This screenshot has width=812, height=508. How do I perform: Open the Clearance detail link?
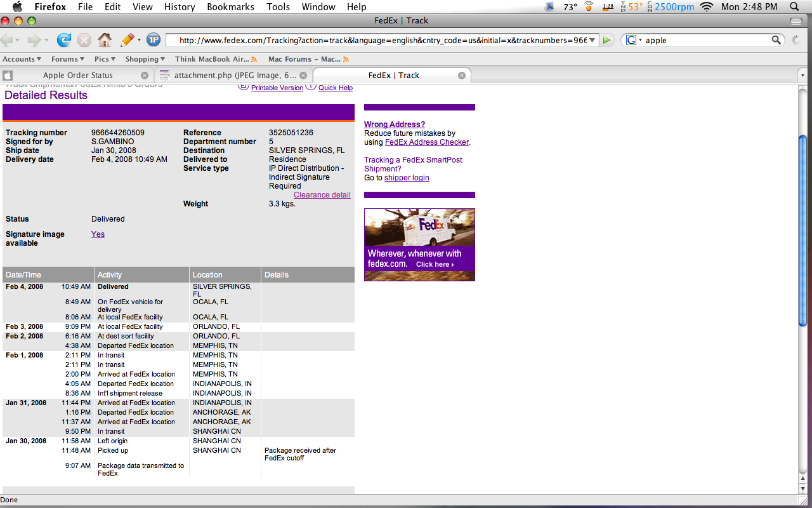tap(322, 195)
